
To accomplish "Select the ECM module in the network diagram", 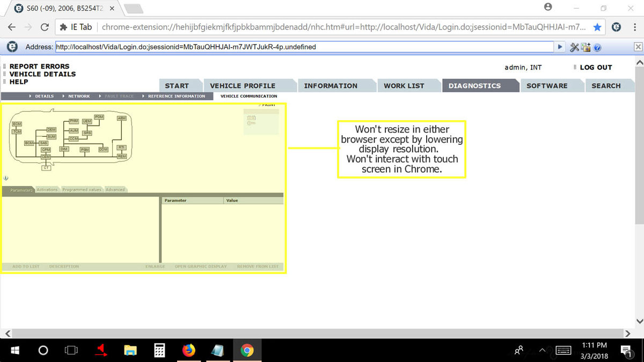I will 17,124.
